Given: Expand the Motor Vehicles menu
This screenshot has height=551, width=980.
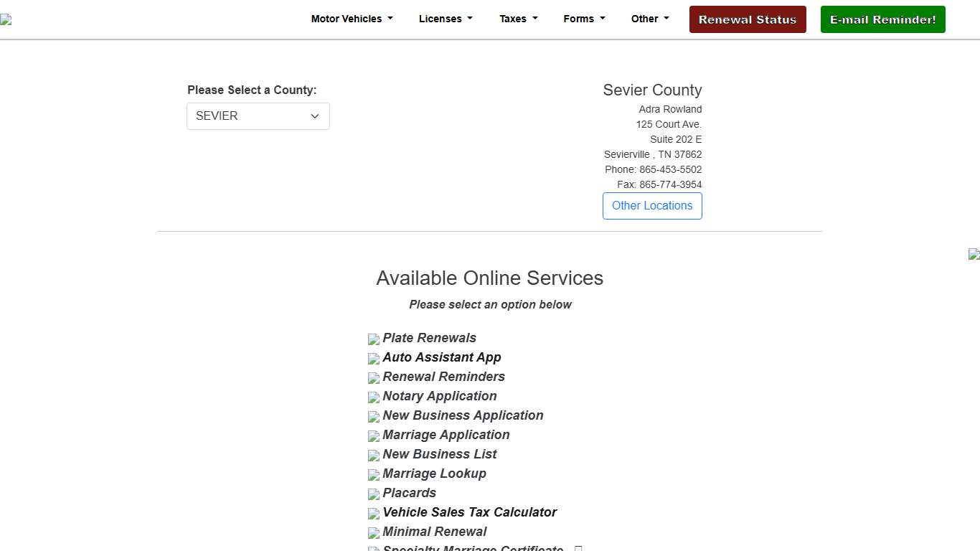Looking at the screenshot, I should tap(352, 19).
